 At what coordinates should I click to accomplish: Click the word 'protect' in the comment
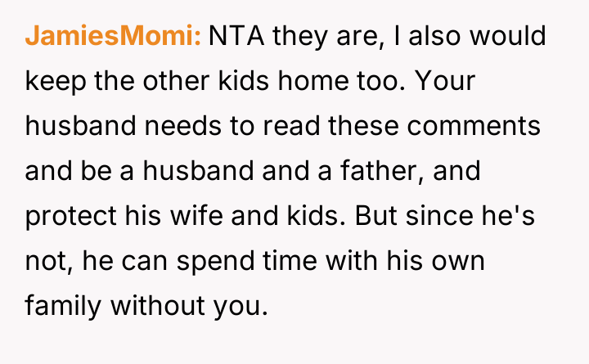(69, 218)
